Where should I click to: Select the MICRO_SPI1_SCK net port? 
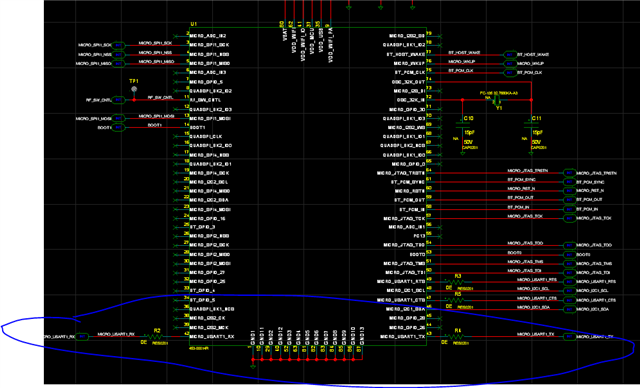pyautogui.click(x=118, y=45)
